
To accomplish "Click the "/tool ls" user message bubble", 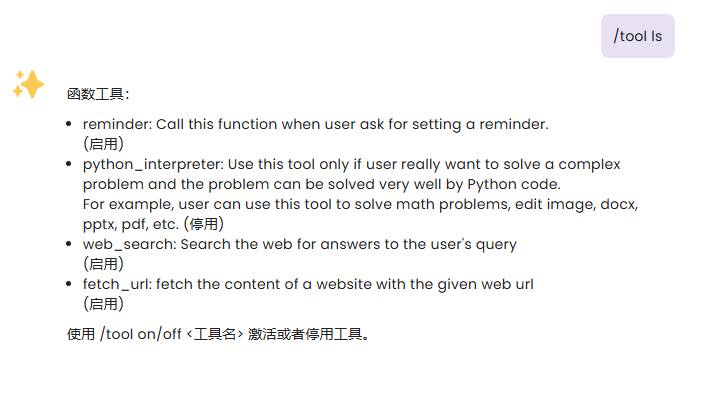I will click(x=638, y=36).
